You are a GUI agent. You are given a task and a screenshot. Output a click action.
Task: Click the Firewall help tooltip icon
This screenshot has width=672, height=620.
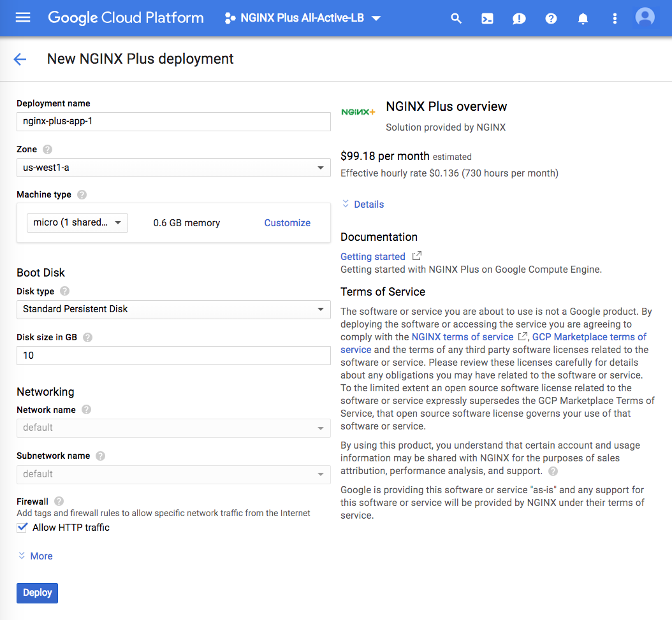click(x=59, y=501)
